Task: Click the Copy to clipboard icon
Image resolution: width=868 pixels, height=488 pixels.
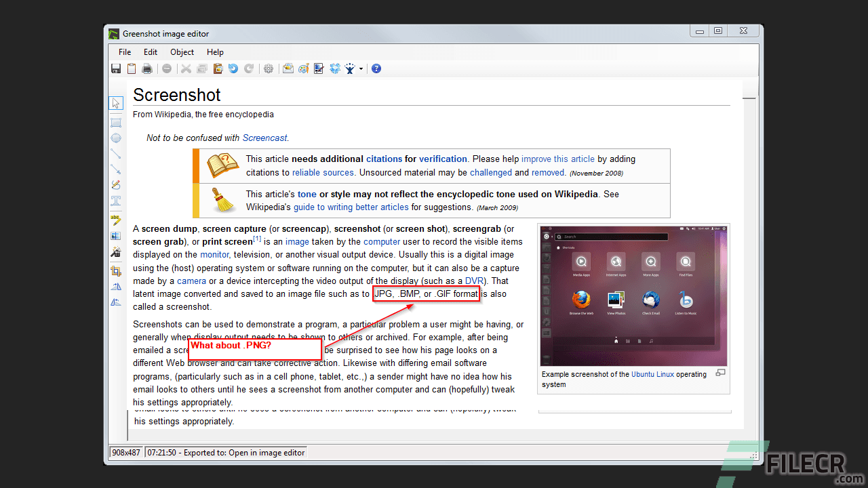Action: (x=131, y=68)
